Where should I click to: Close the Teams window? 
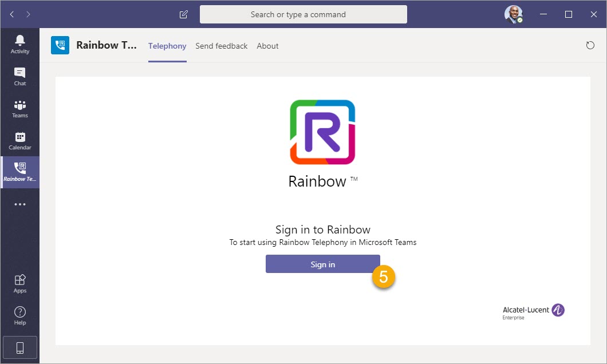tap(593, 14)
